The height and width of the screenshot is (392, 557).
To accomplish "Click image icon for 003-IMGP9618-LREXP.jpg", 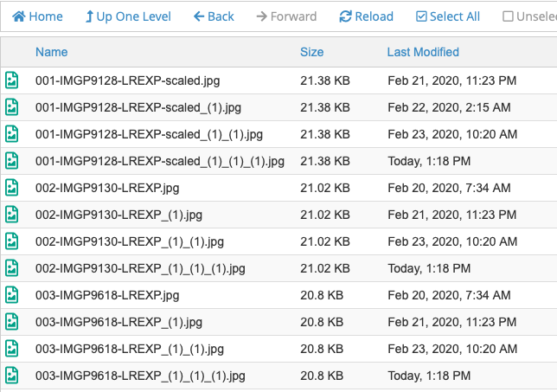I will (12, 295).
